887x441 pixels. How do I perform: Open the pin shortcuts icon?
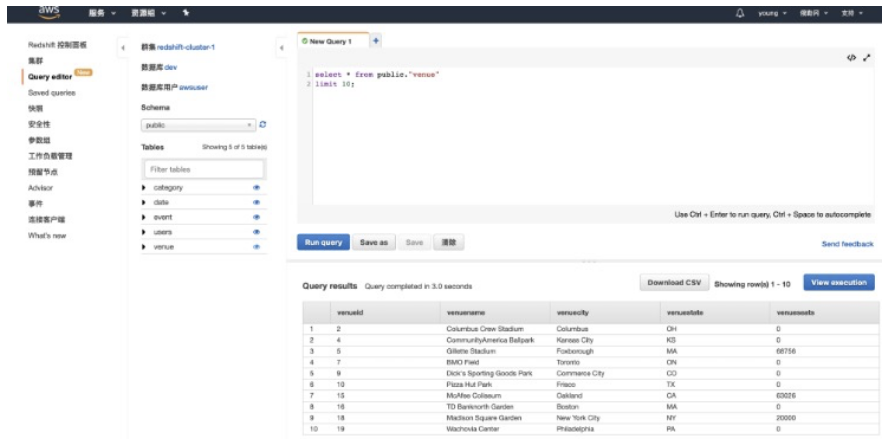click(x=186, y=12)
